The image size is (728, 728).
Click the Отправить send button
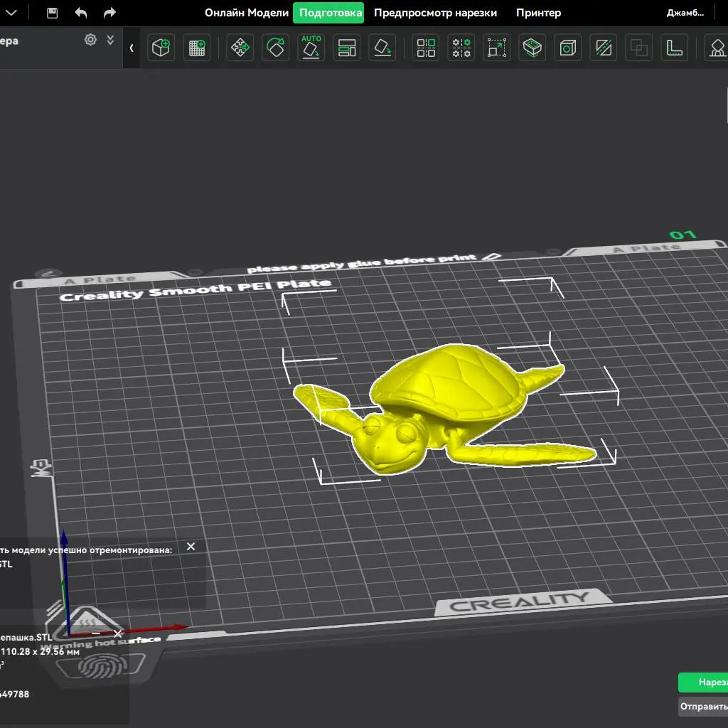tap(703, 706)
